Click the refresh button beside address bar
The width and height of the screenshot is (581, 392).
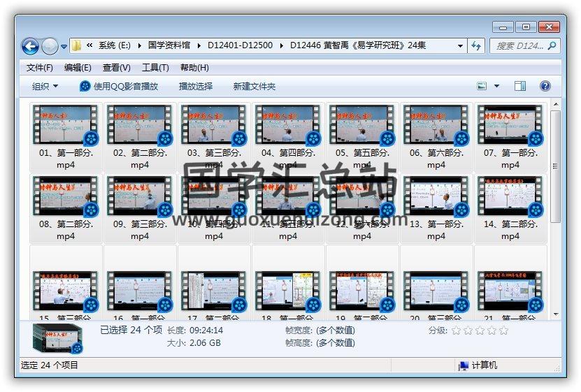click(477, 46)
